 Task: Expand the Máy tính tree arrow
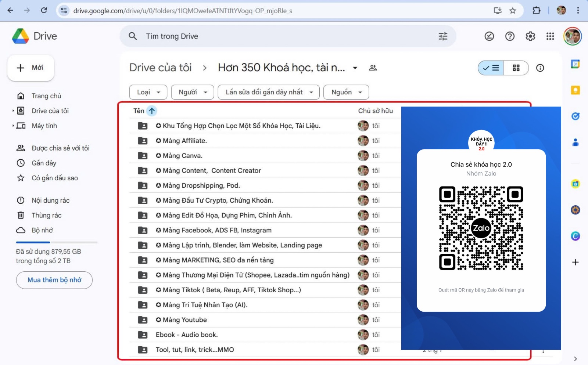[x=13, y=126]
